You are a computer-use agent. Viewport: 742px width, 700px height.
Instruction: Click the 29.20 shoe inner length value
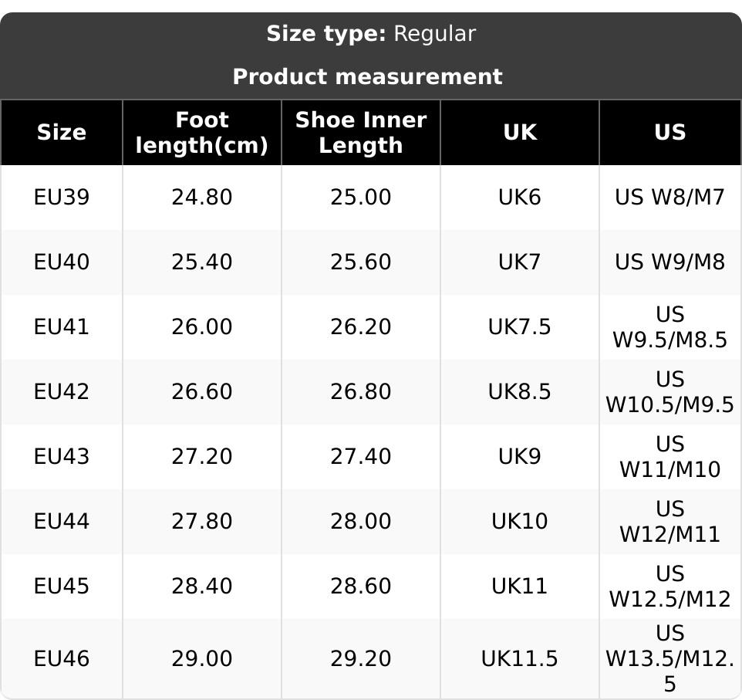360,659
